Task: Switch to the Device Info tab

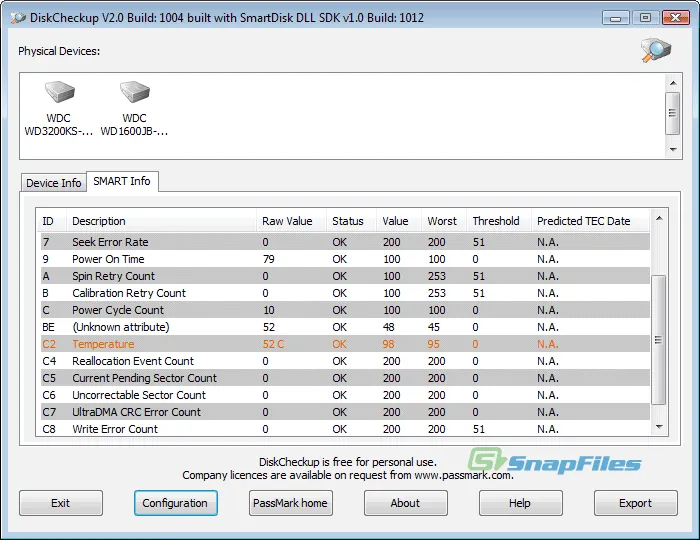Action: [54, 183]
